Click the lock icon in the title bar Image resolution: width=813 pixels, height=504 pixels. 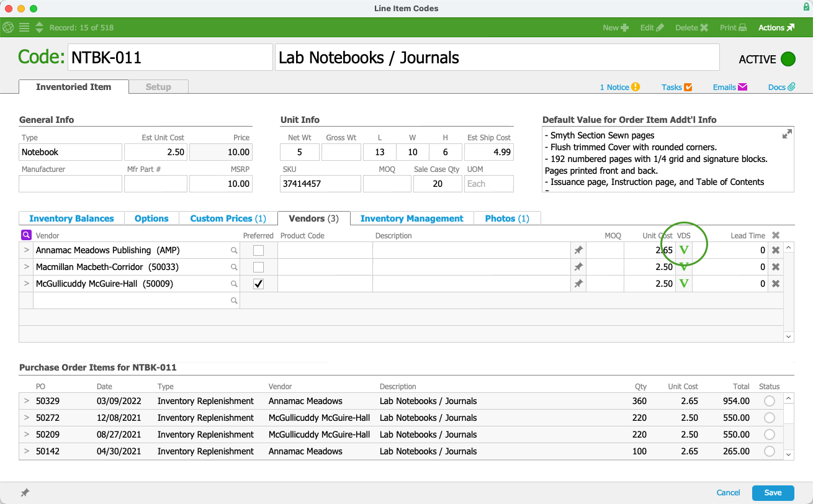[806, 7]
